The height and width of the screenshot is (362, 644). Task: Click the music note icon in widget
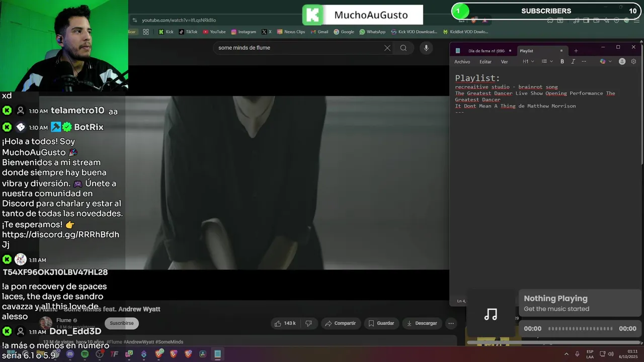(x=491, y=315)
